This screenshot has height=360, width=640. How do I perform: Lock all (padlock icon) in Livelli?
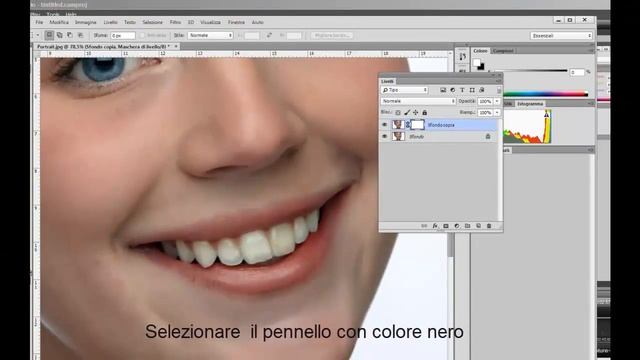pyautogui.click(x=424, y=112)
